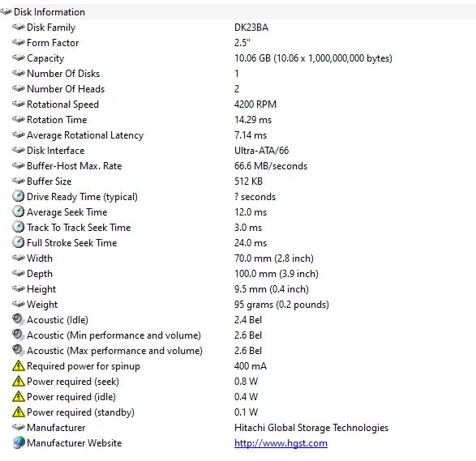Click the drive icon beside Rotational Speed

point(18,104)
